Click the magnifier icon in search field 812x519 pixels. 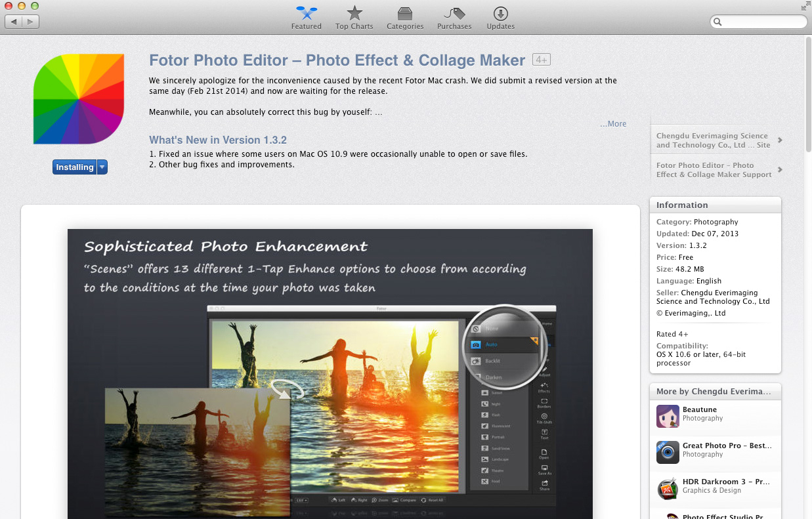pyautogui.click(x=718, y=22)
